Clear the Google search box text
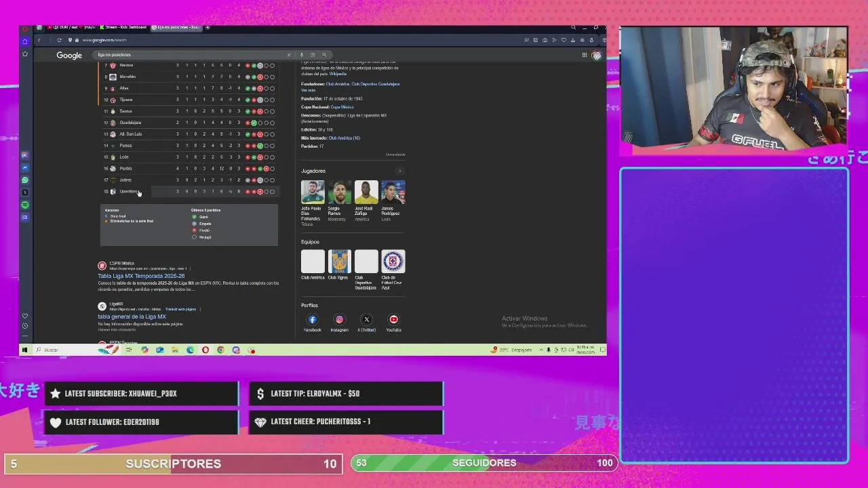Image resolution: width=868 pixels, height=488 pixels. click(x=289, y=55)
